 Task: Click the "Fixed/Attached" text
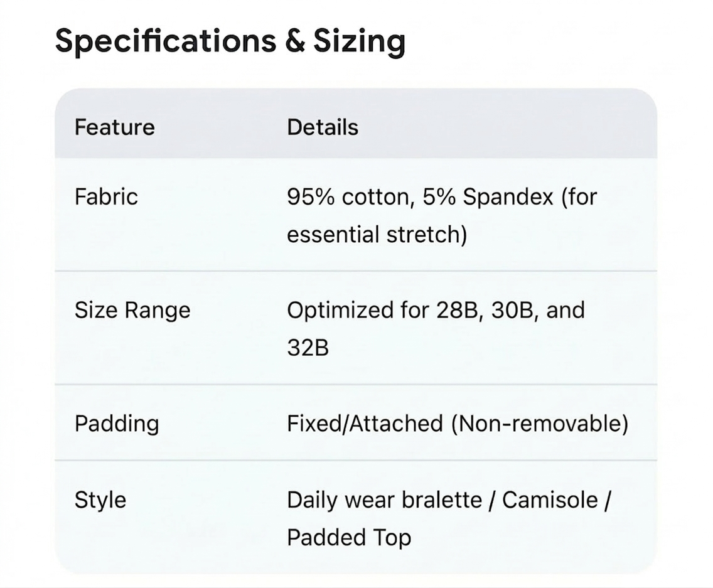coord(365,424)
